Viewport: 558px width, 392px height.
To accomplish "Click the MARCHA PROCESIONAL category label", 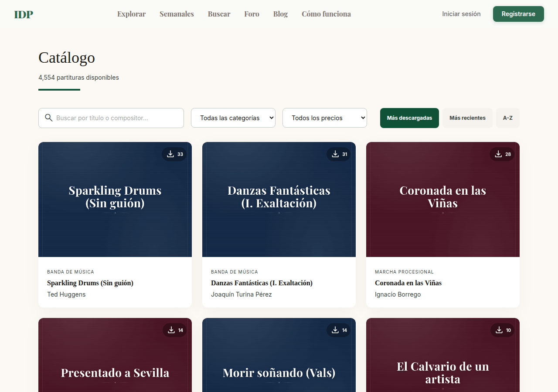I will 404,272.
